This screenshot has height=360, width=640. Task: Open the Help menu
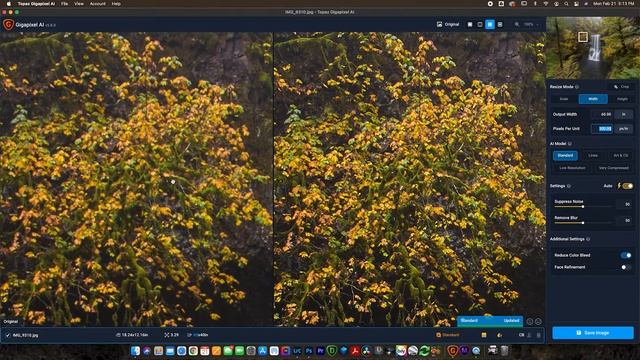point(116,4)
